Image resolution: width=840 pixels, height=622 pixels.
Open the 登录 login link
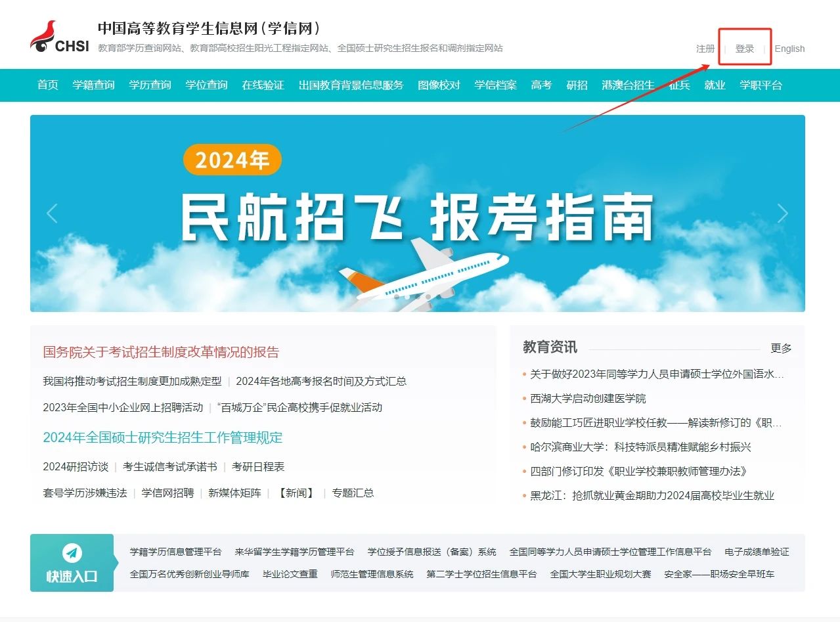click(744, 49)
